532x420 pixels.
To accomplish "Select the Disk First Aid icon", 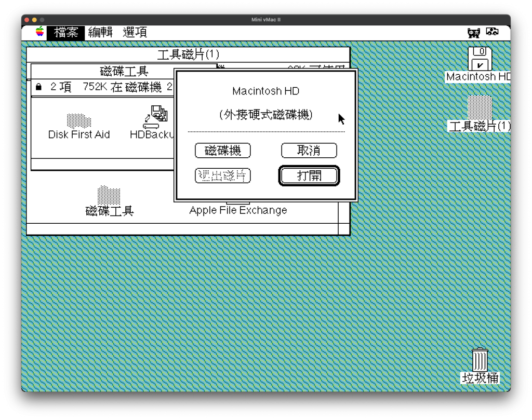I will click(x=79, y=121).
